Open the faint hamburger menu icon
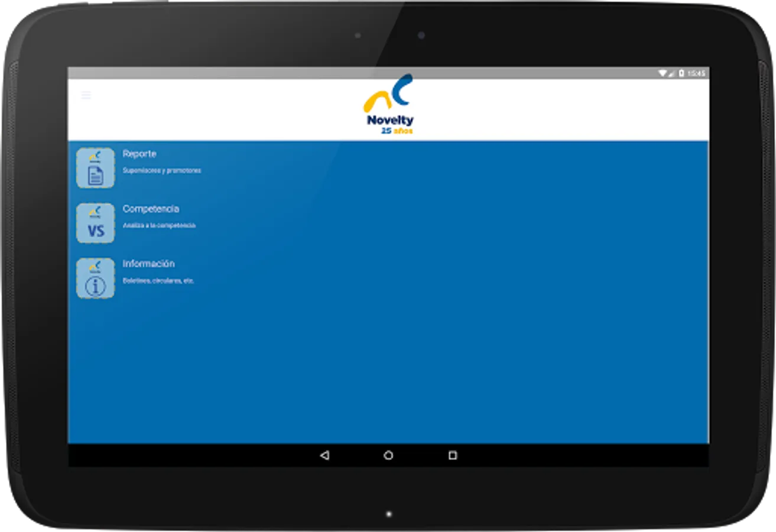This screenshot has height=532, width=776. click(x=86, y=95)
